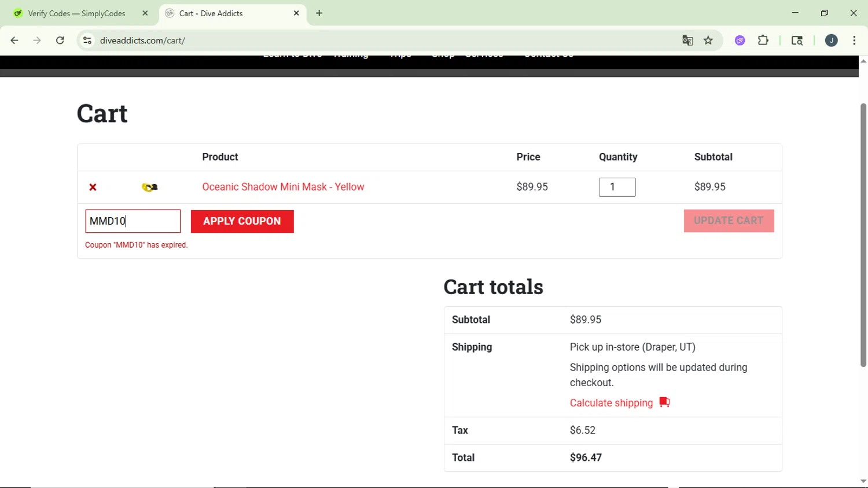Click the Tax value $6.52
Screen dimensions: 868x488
pos(583,431)
